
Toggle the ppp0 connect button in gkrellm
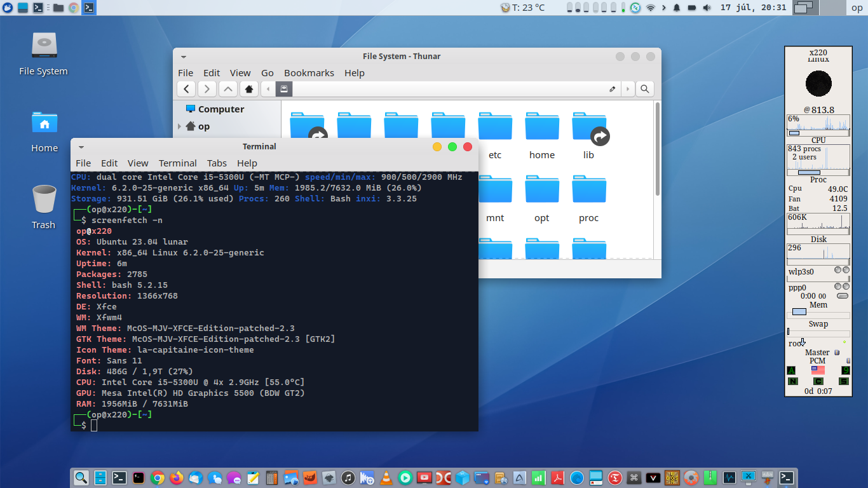[x=843, y=296]
